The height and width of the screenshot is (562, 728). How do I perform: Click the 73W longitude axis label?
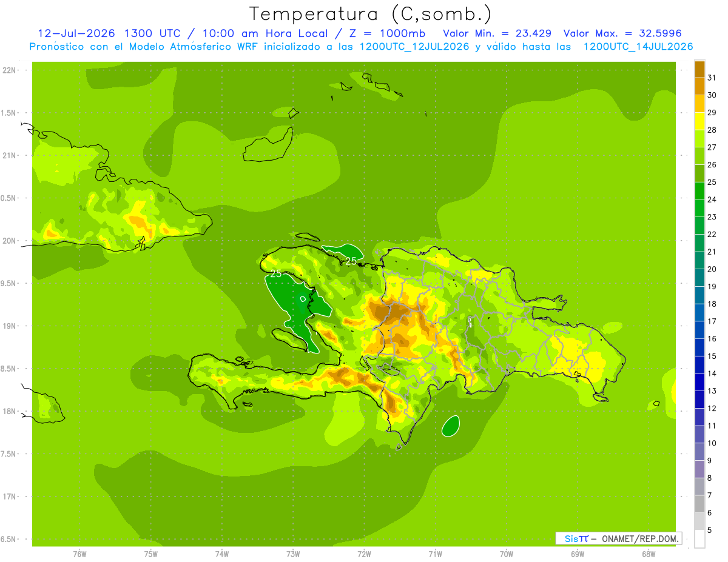coord(293,554)
